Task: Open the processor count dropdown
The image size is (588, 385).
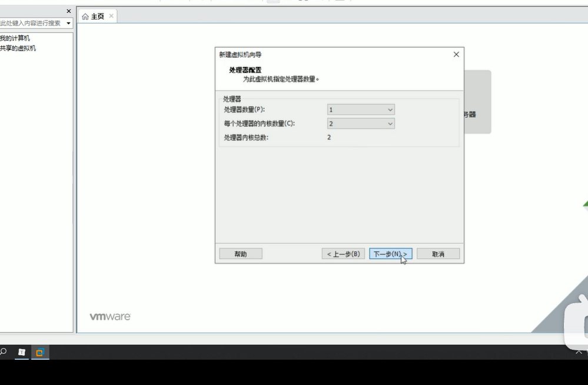Action: point(361,109)
